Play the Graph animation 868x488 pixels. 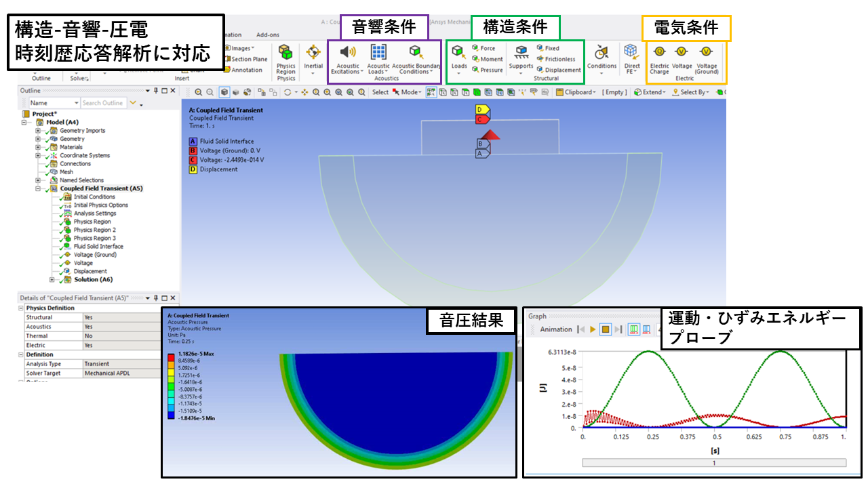pos(592,329)
